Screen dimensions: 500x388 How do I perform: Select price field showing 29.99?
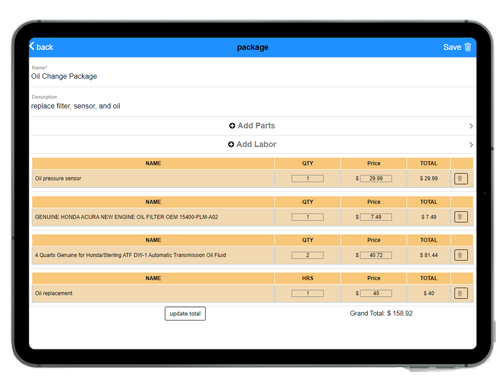(376, 179)
